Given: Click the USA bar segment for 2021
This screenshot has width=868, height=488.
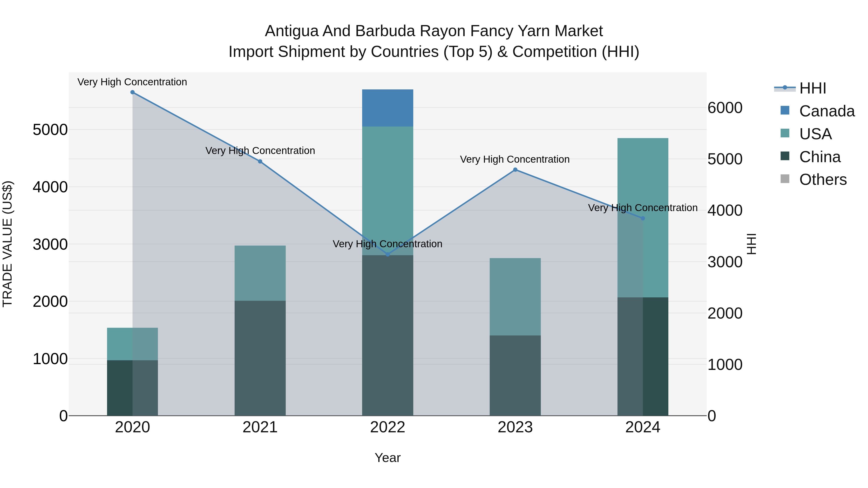Looking at the screenshot, I should point(260,273).
